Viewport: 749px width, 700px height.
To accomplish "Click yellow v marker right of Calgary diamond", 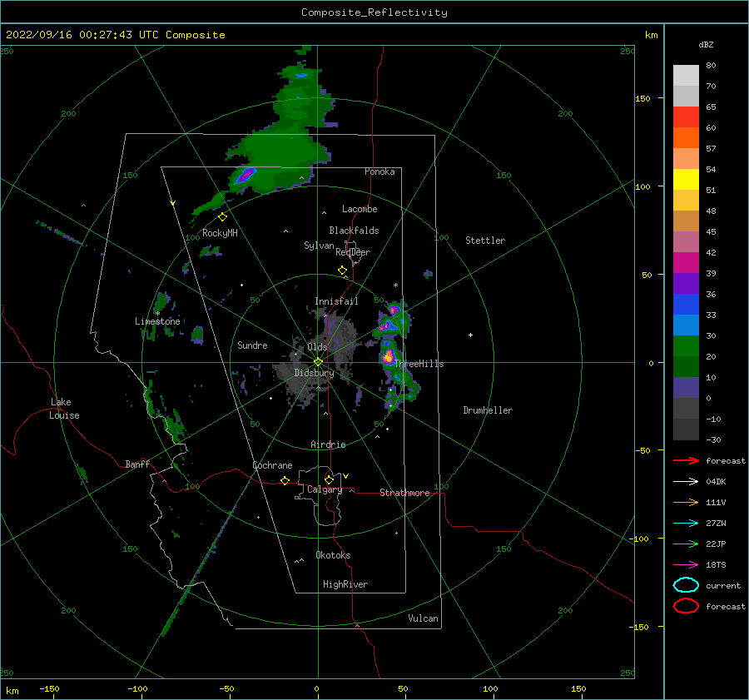I will [x=346, y=476].
